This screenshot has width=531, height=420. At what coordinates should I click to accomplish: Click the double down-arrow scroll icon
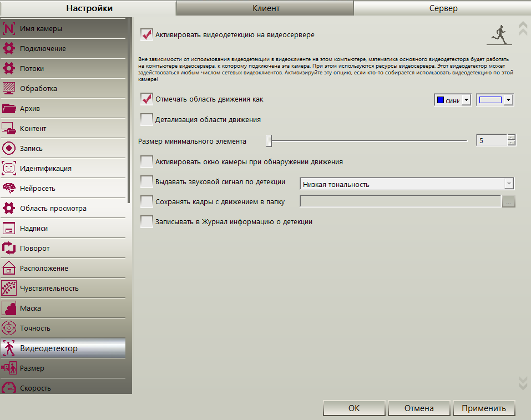(523, 383)
